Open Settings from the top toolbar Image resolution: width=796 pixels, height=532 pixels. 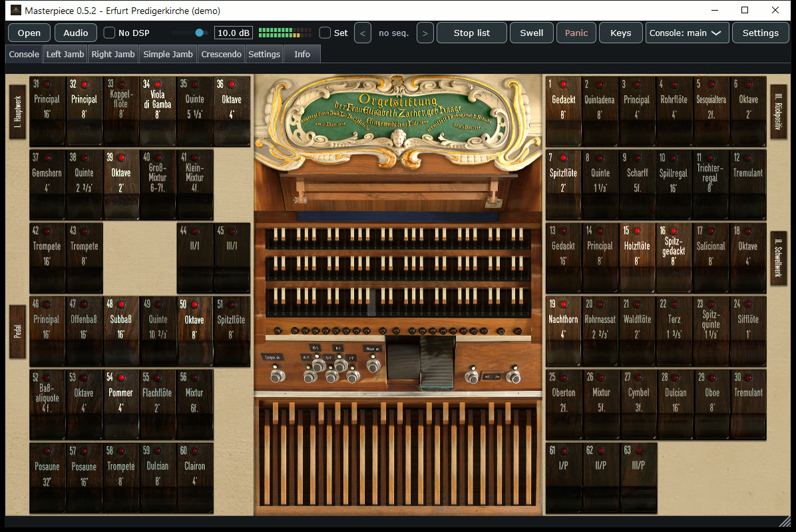[760, 33]
